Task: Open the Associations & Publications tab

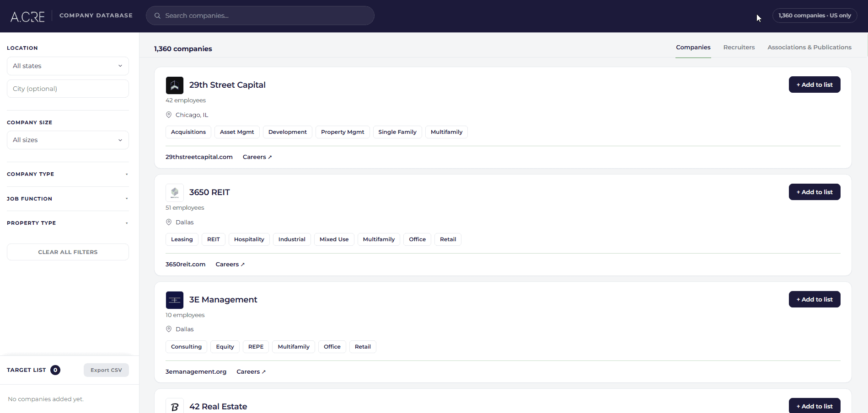Action: pyautogui.click(x=809, y=47)
